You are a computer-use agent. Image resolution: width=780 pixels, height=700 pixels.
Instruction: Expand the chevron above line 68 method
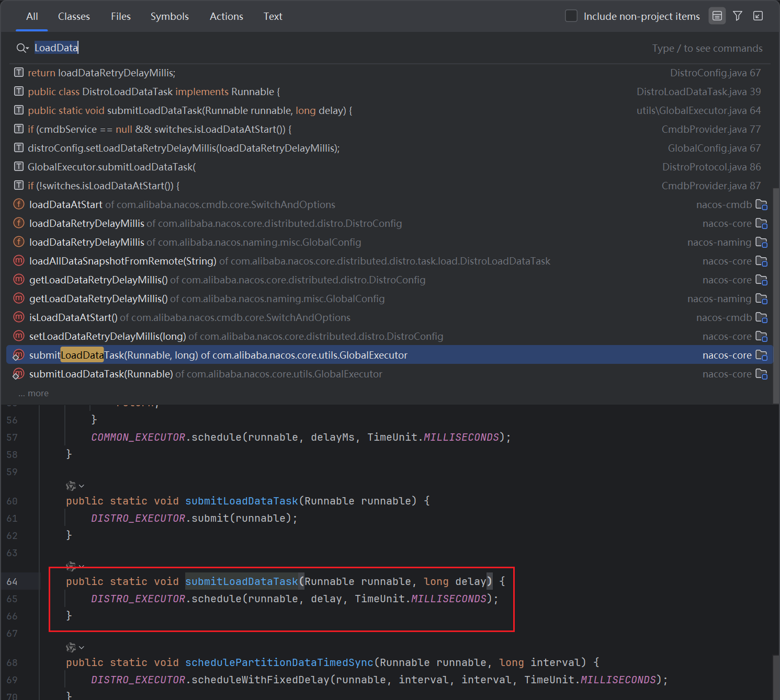point(82,648)
